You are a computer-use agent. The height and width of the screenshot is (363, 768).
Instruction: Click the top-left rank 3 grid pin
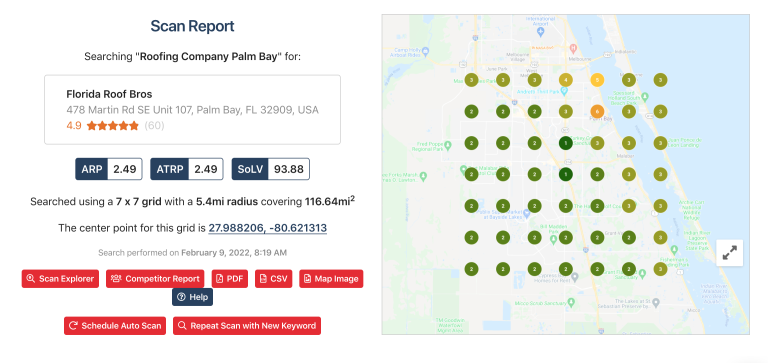[471, 80]
